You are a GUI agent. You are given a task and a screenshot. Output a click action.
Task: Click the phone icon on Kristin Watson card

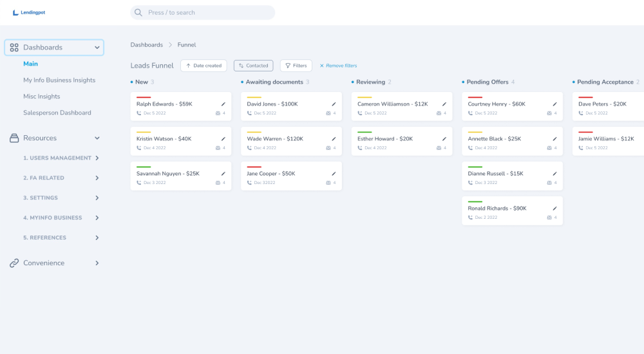pyautogui.click(x=139, y=148)
